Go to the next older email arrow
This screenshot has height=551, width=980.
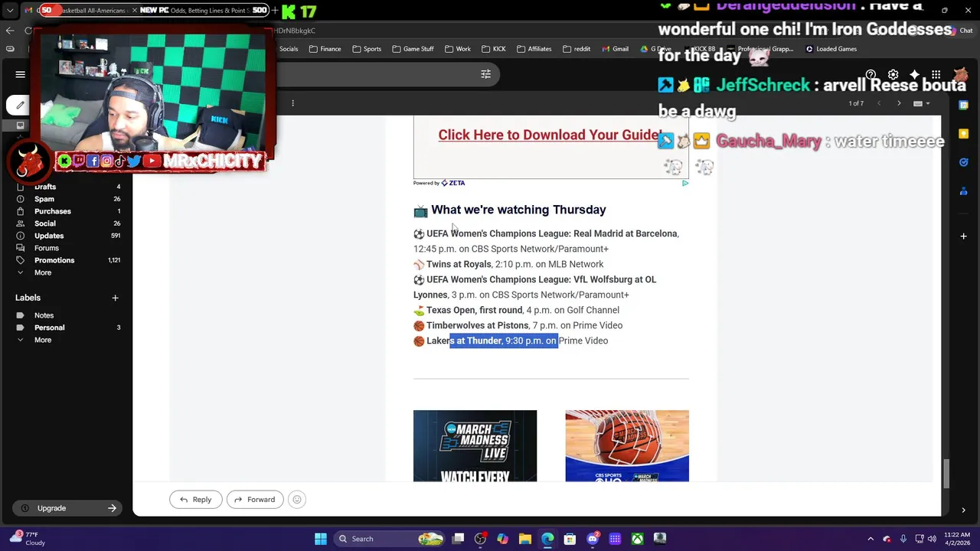coord(899,103)
